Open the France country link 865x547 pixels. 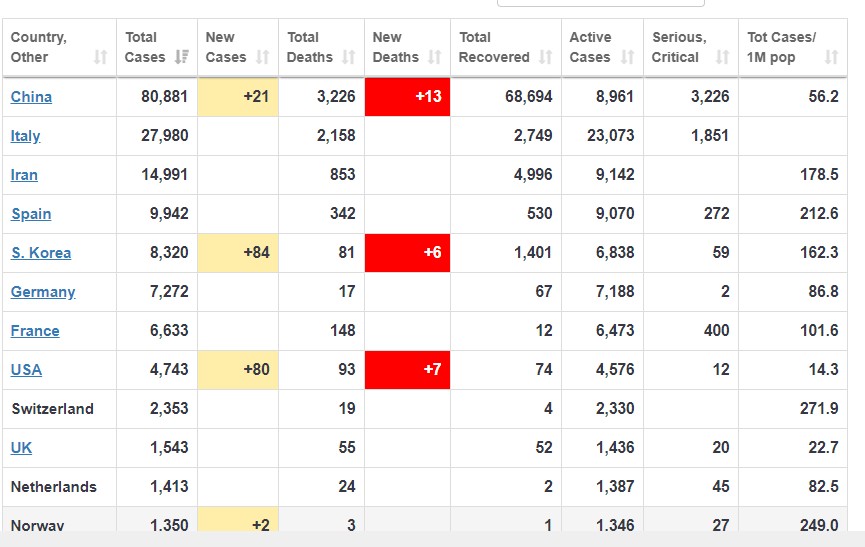tap(35, 331)
